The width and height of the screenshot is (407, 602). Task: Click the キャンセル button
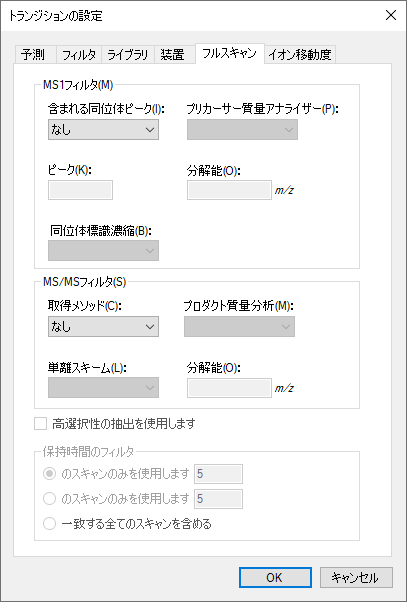[356, 577]
